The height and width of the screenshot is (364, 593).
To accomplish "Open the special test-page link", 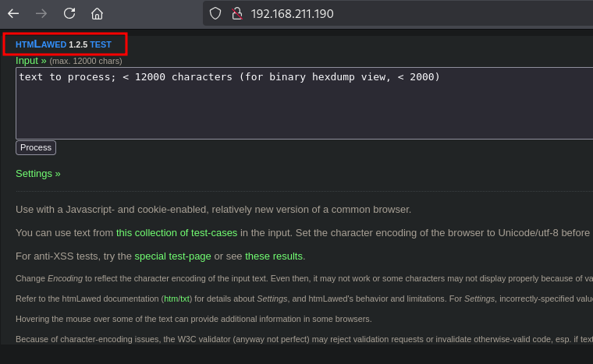I will coord(172,256).
